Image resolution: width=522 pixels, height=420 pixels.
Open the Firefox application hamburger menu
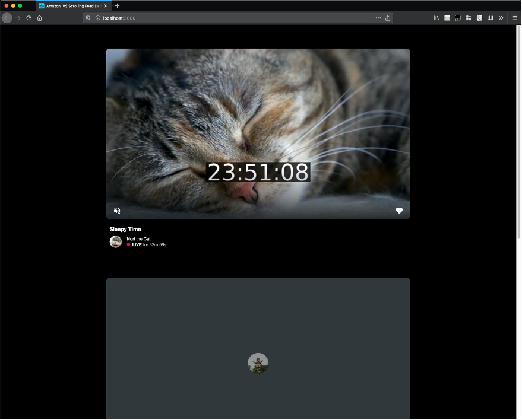pos(514,18)
